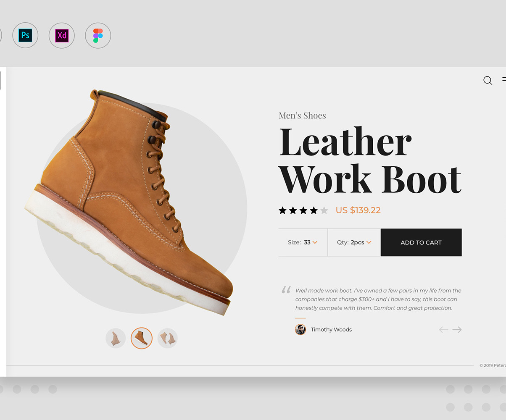Click the Figma icon
506x420 pixels.
(x=98, y=35)
